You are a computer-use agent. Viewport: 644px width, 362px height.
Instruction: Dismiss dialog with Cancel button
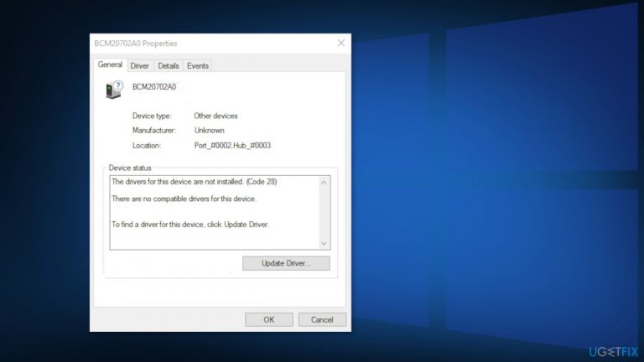[322, 320]
